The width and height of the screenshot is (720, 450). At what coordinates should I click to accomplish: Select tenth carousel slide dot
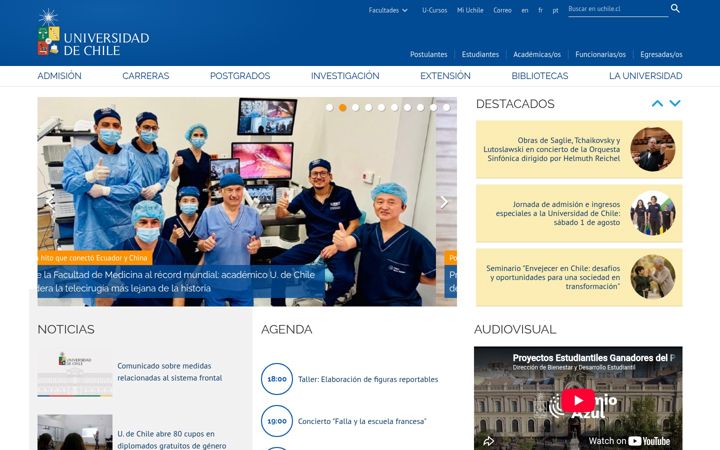(446, 107)
